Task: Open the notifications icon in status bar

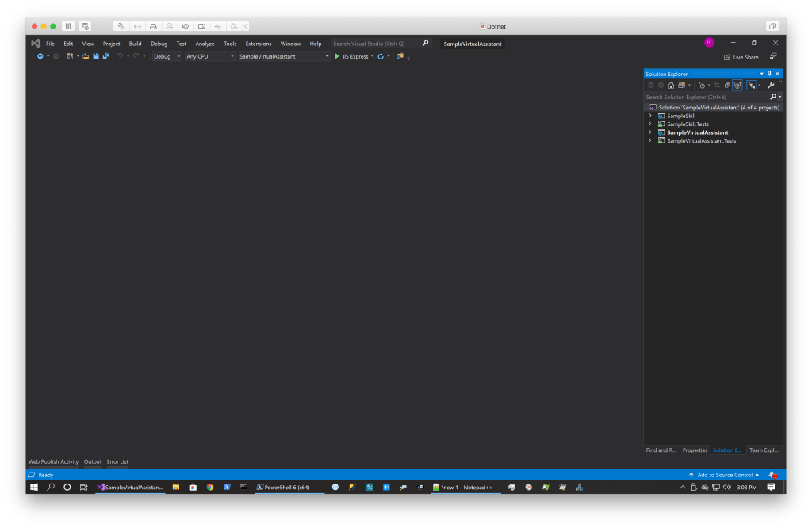Action: [x=772, y=475]
